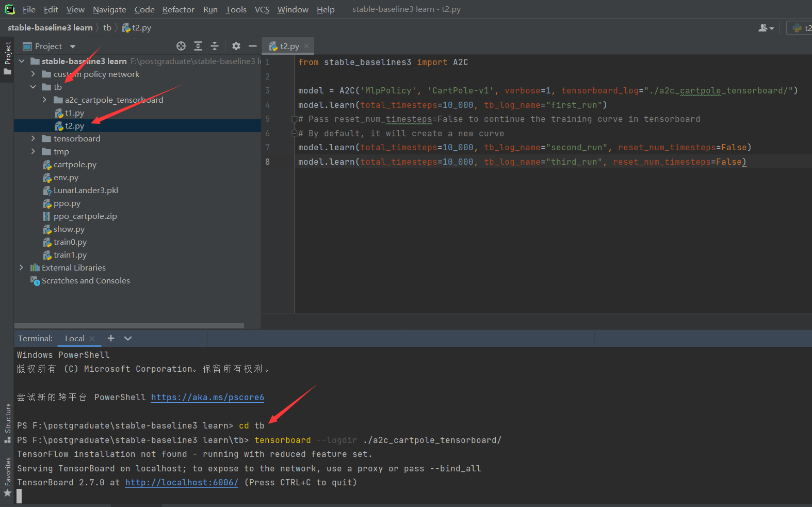This screenshot has height=507, width=812.
Task: Expand the tmp folder
Action: click(x=33, y=151)
